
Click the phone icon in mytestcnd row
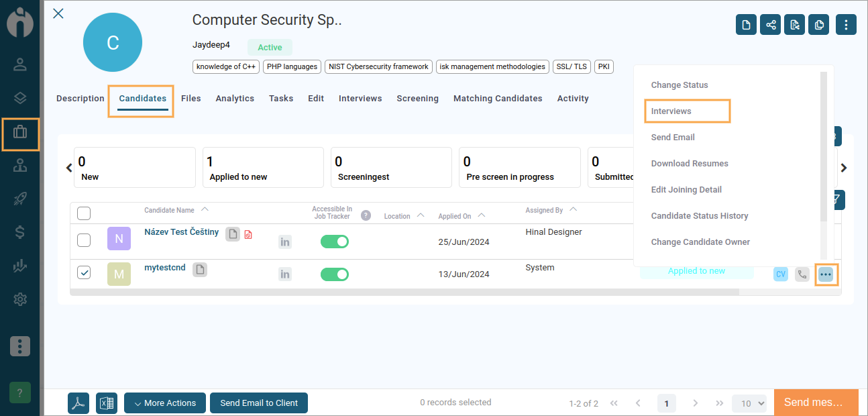[802, 274]
